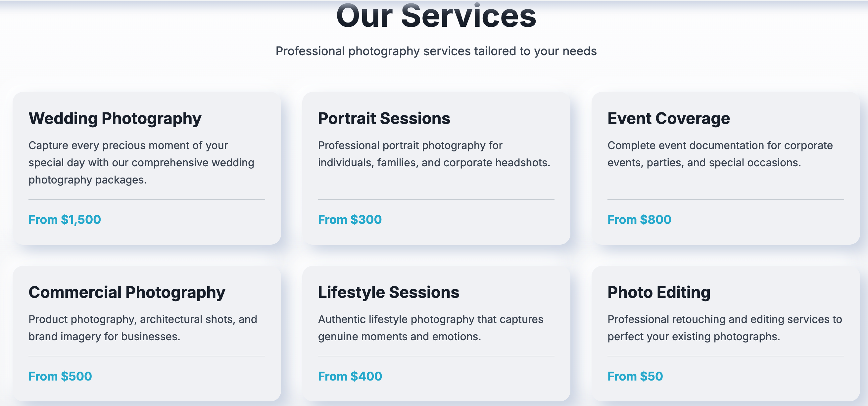
Task: Select the Photo Editing service heading
Action: coord(659,292)
